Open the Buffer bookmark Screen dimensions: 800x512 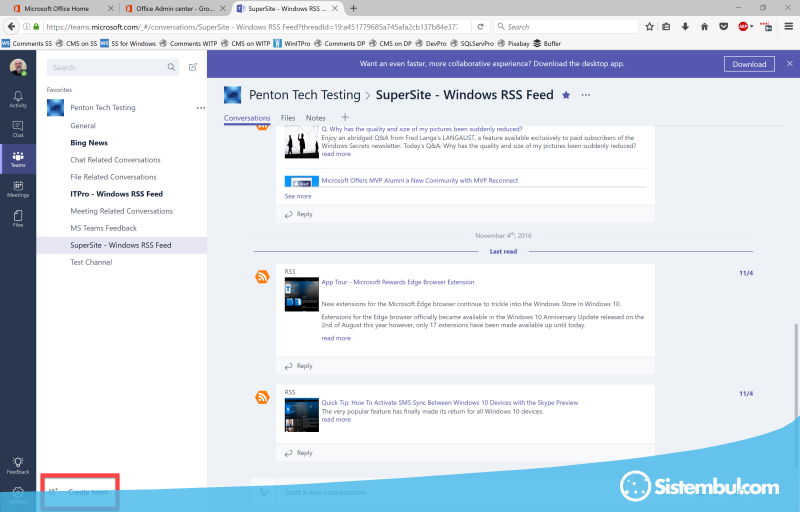pos(547,43)
